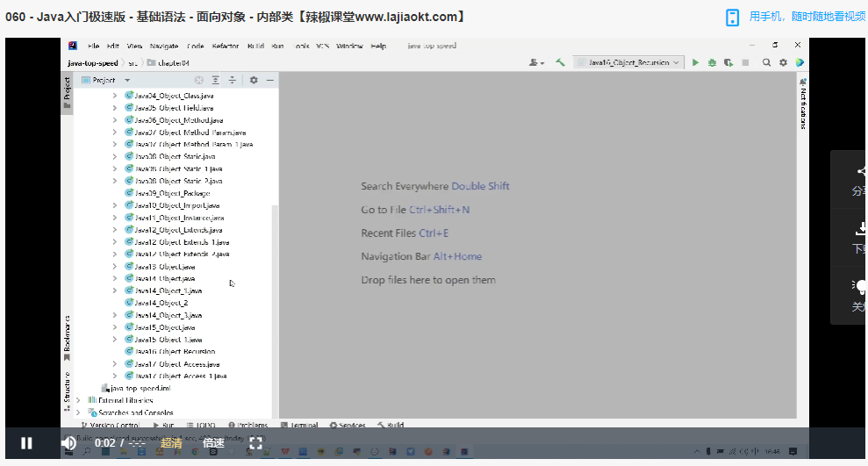The height and width of the screenshot is (466, 868).
Task: Open Search Everywhere magnifier icon
Action: [767, 62]
